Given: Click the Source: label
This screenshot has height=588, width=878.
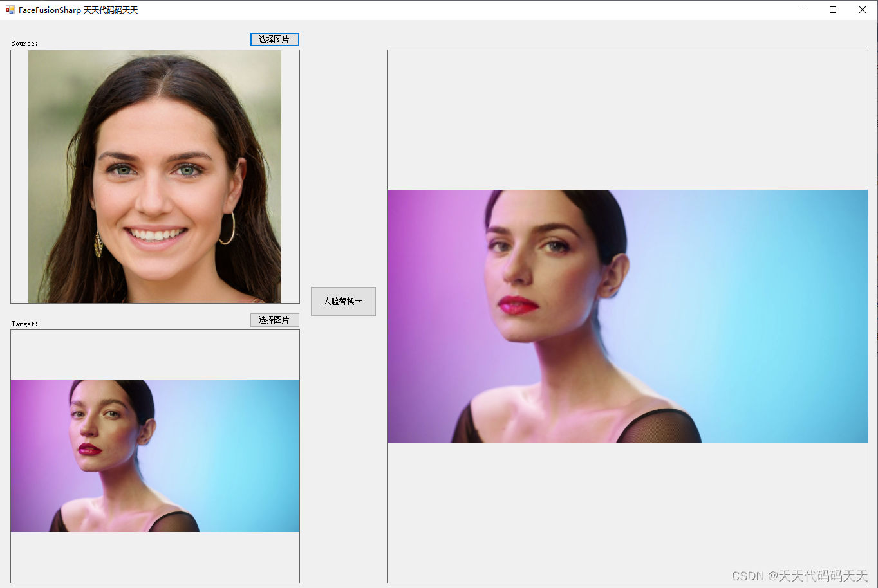Looking at the screenshot, I should click(24, 43).
